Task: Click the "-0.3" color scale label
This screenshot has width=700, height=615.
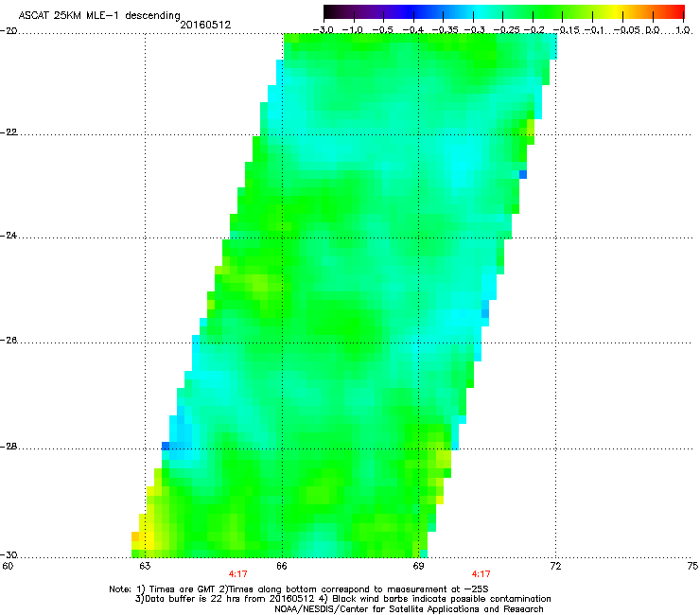Action: 475,30
